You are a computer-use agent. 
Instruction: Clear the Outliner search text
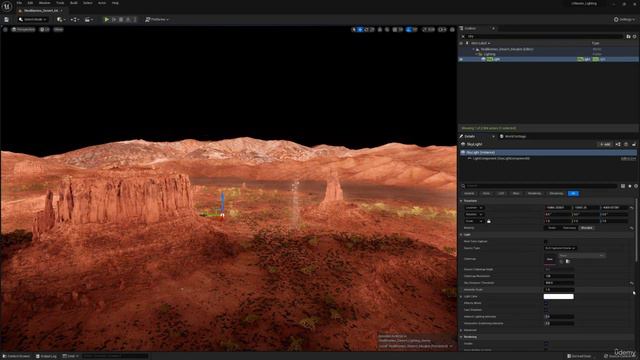463,36
